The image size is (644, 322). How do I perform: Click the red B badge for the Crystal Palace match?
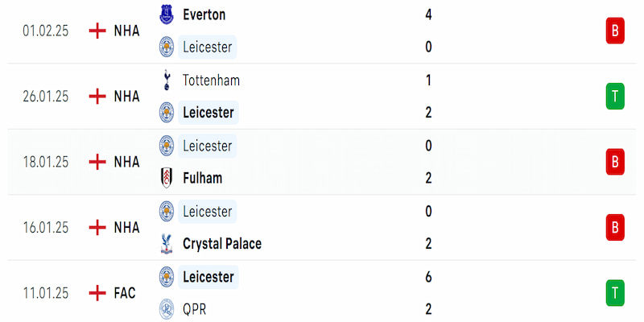tap(615, 228)
